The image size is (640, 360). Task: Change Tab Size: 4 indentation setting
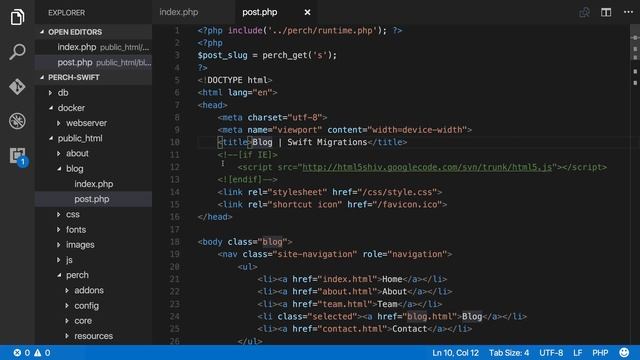509,353
